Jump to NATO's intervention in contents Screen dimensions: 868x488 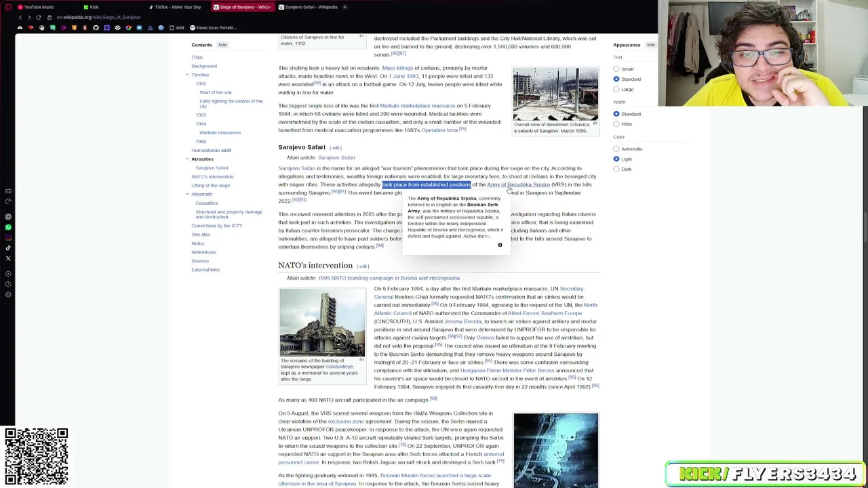point(212,176)
